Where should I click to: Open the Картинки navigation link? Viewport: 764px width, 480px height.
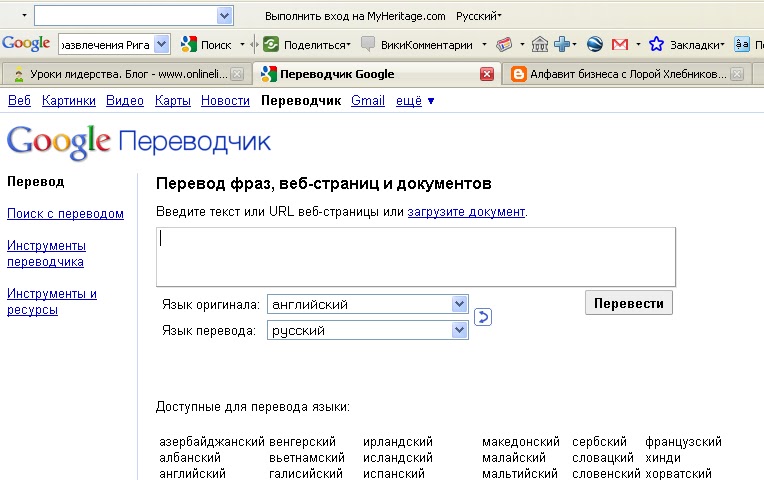point(69,101)
